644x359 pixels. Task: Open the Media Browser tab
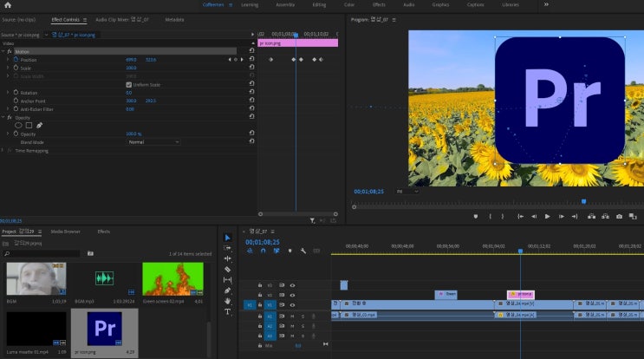[x=65, y=232]
